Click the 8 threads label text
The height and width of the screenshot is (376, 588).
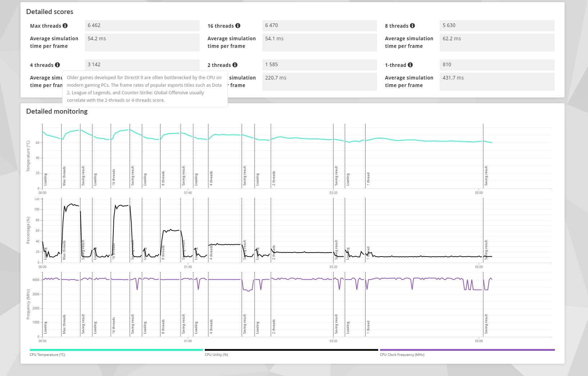pos(397,26)
